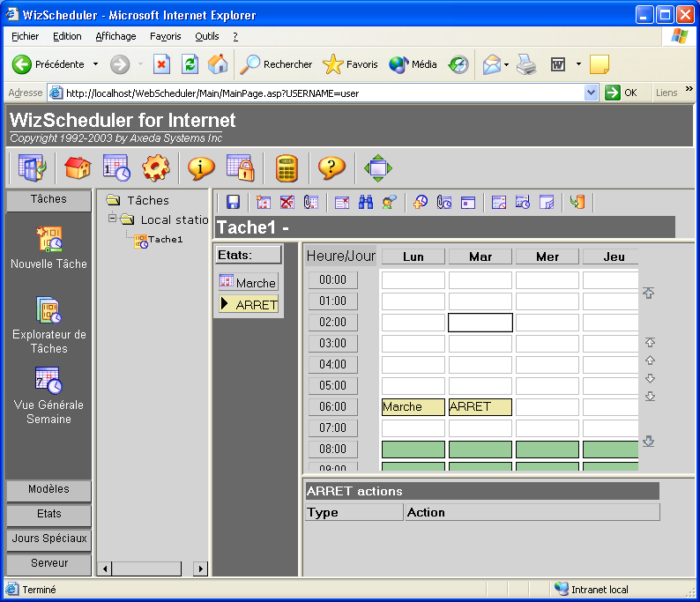Open the orange calculator icon

pos(287,168)
